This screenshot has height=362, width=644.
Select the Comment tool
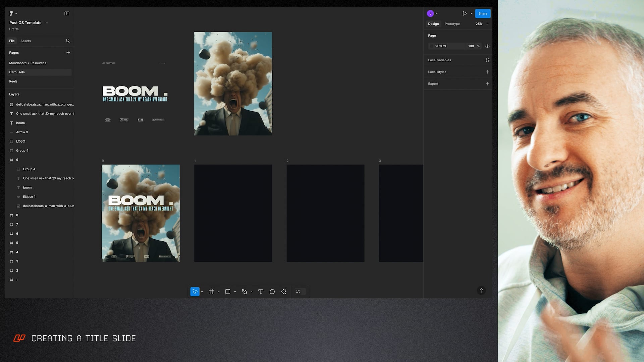(272, 292)
